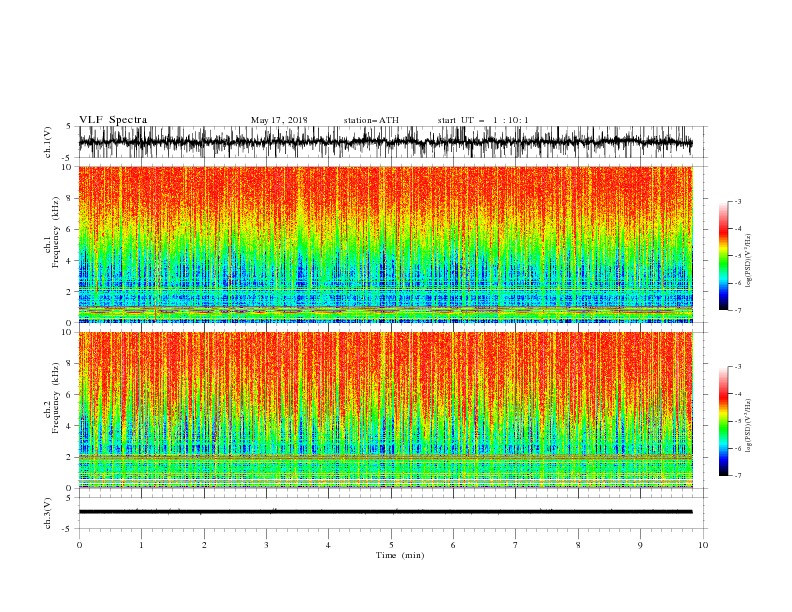Click the 'VLF Spectra' title text
Screen dimensions: 792x612
point(113,120)
